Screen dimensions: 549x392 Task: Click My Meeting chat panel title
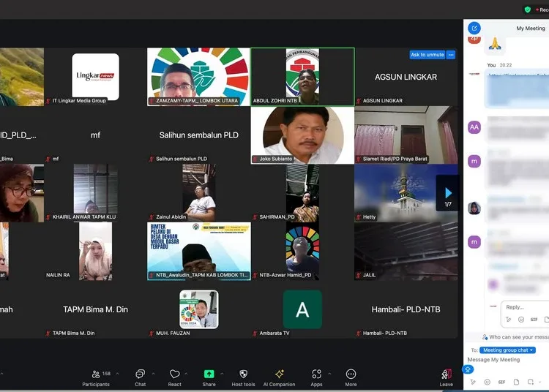pyautogui.click(x=531, y=29)
